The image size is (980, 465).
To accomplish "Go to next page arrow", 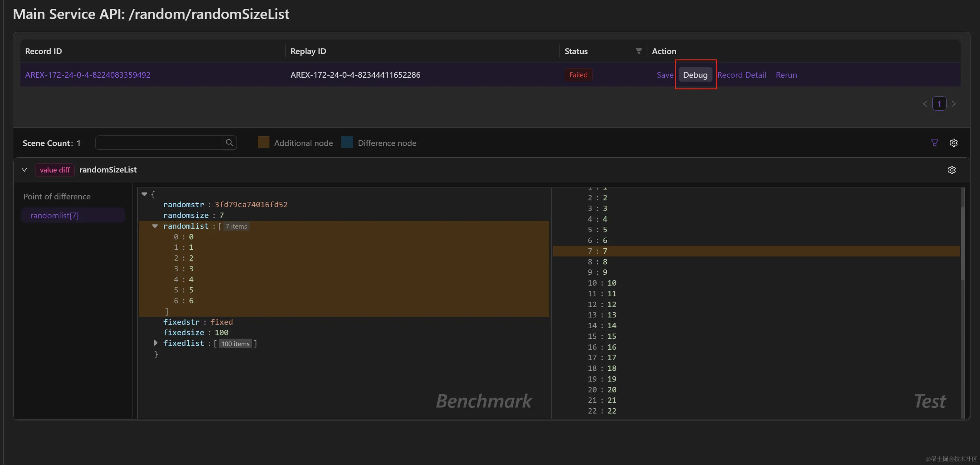I will (x=953, y=104).
